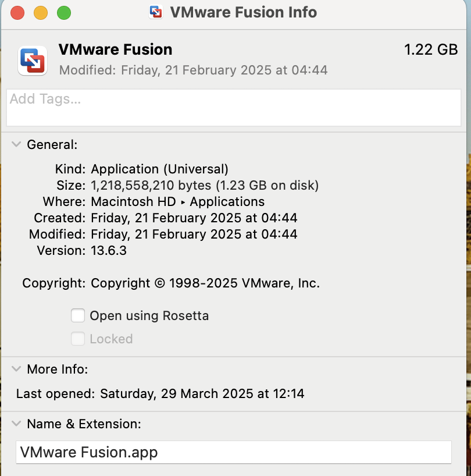Viewport: 471px width, 476px height.
Task: Click the 1.22 GB size in header
Action: coord(431,49)
